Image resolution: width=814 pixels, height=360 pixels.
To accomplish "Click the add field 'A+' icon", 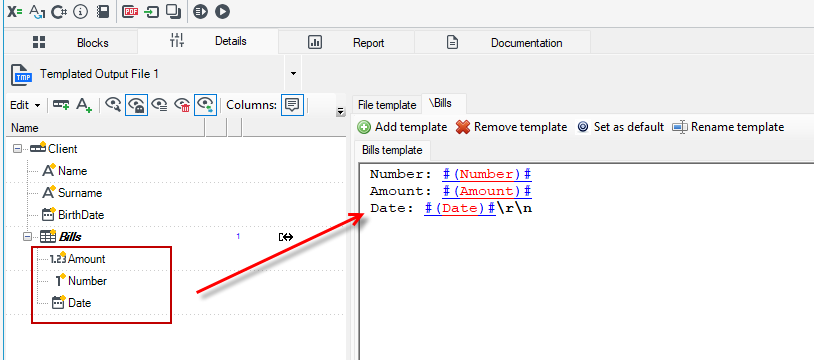I will point(84,105).
